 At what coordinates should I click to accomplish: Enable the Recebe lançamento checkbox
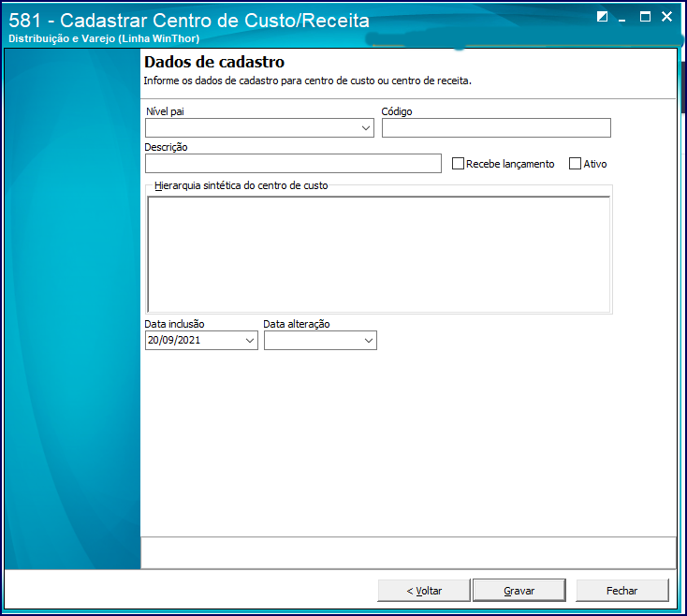(x=458, y=164)
